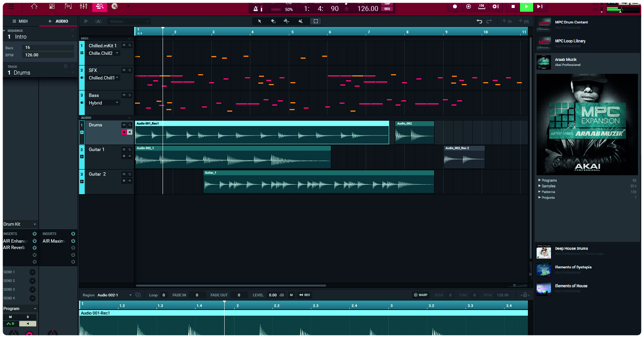Screen dimensions: 644x338
Task: Mute the Guitar 2 audio track
Action: (124, 174)
